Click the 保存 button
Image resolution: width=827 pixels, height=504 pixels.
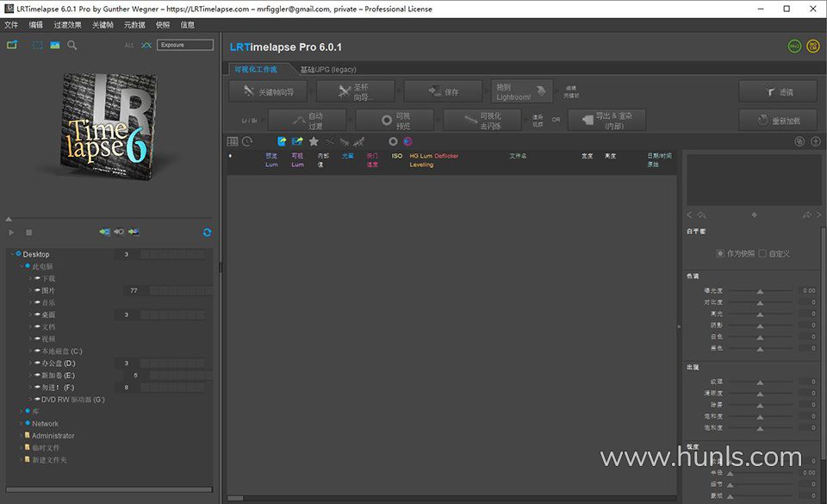443,91
